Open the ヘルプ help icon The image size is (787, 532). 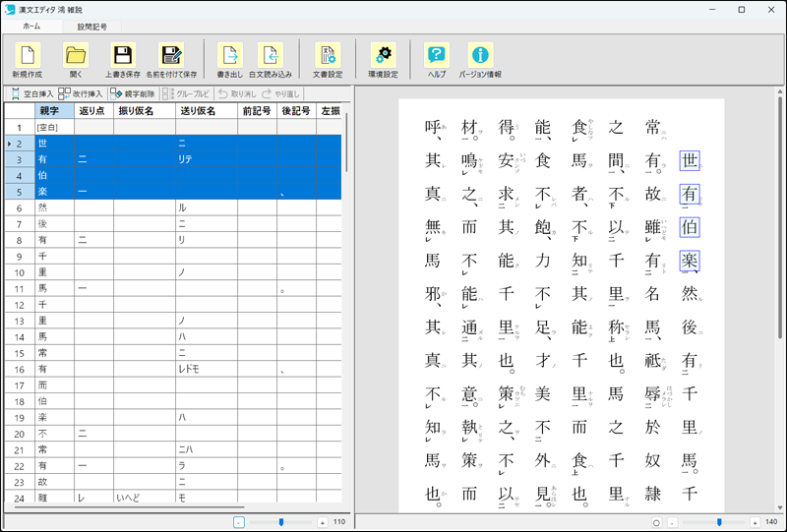(x=436, y=56)
